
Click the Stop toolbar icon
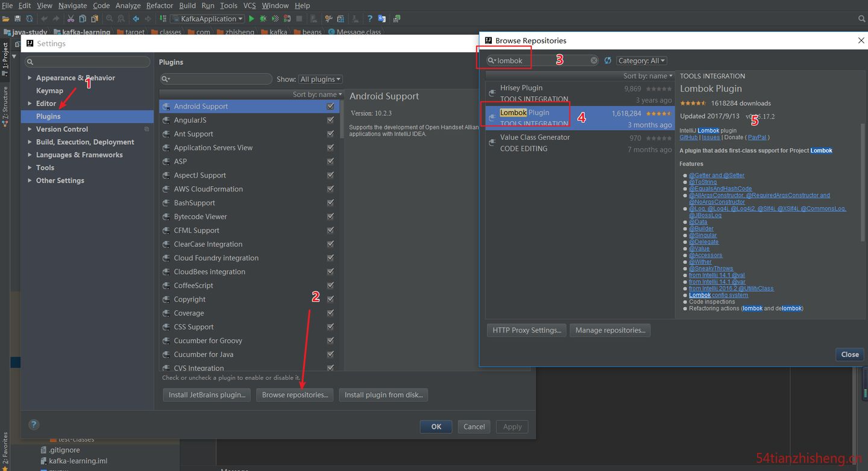tap(299, 19)
